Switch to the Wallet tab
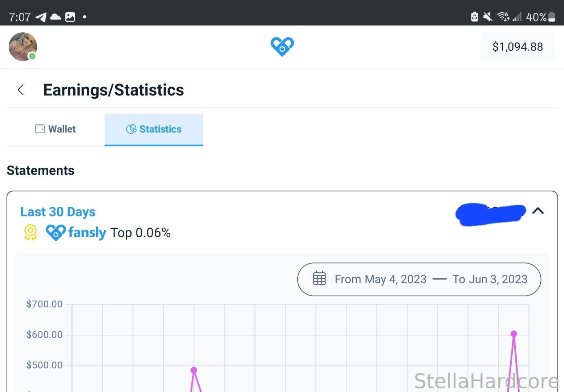This screenshot has width=564, height=392. point(56,130)
